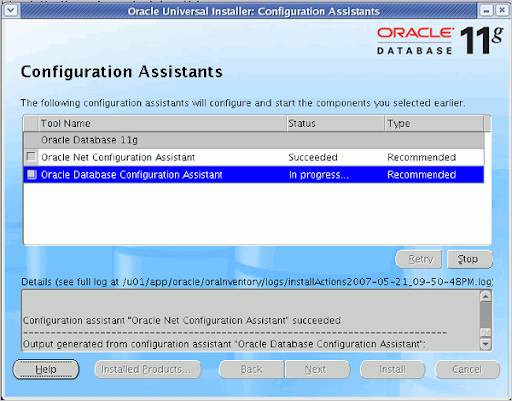Click the Status column header
This screenshot has width=512, height=401.
pyautogui.click(x=336, y=123)
